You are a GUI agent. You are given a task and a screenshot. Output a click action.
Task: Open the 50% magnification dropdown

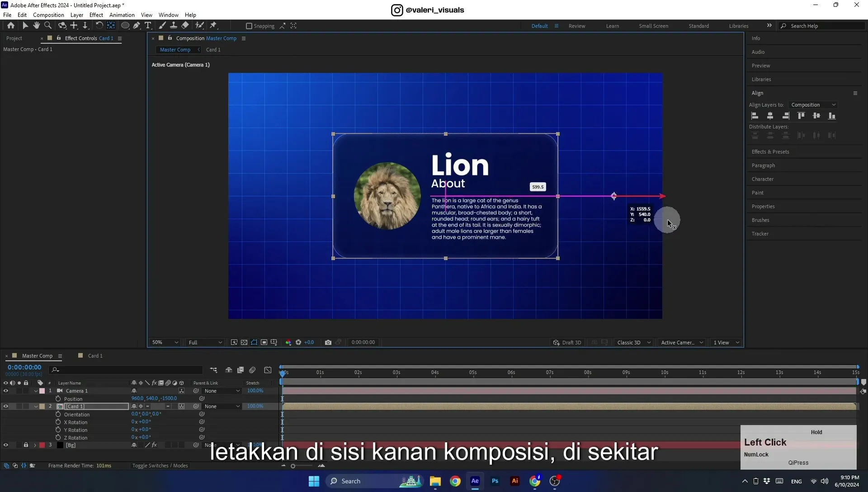pyautogui.click(x=165, y=342)
